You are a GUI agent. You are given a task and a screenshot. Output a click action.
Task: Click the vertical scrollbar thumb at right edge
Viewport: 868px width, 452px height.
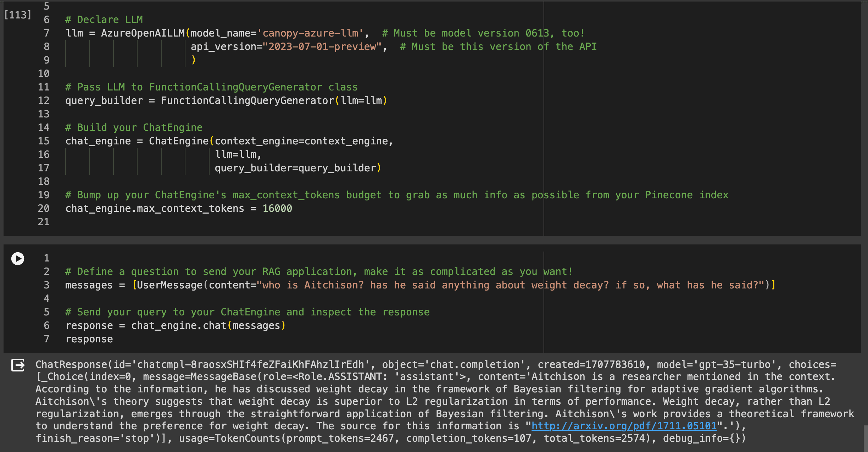pos(865,438)
